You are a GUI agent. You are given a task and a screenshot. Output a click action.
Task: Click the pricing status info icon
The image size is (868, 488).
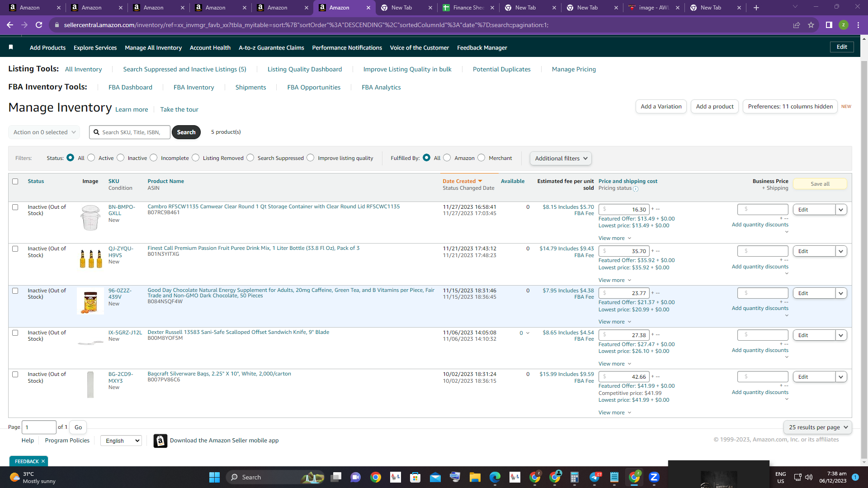(x=636, y=189)
